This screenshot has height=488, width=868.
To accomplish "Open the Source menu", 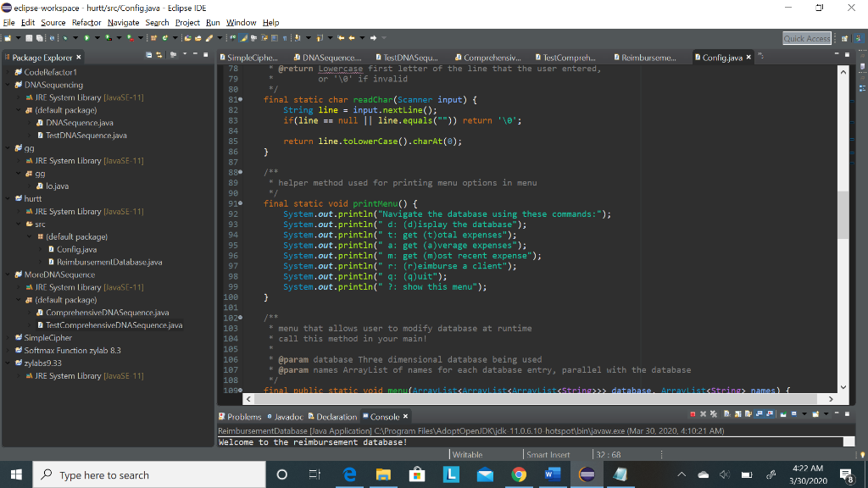I will pos(53,23).
